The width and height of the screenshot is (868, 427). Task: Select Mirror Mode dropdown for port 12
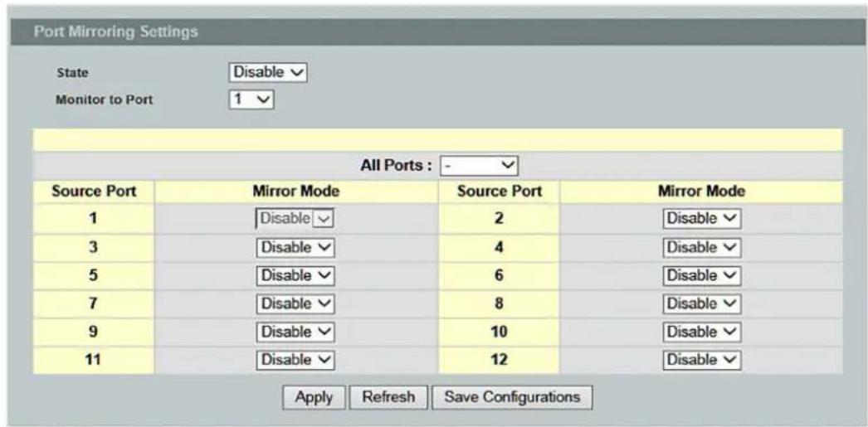point(701,360)
